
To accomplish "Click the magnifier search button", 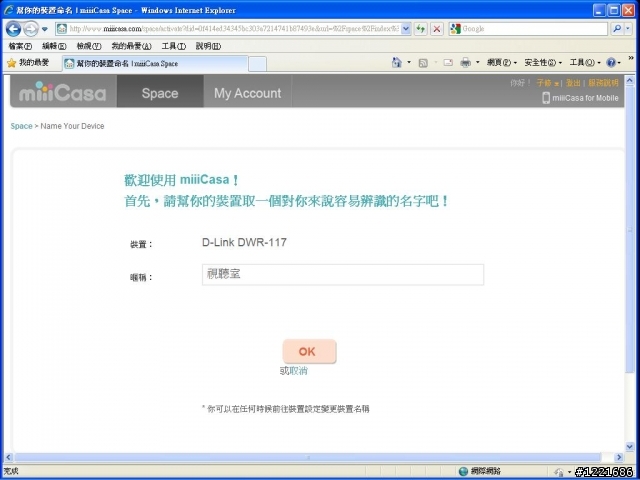I will pos(617,29).
